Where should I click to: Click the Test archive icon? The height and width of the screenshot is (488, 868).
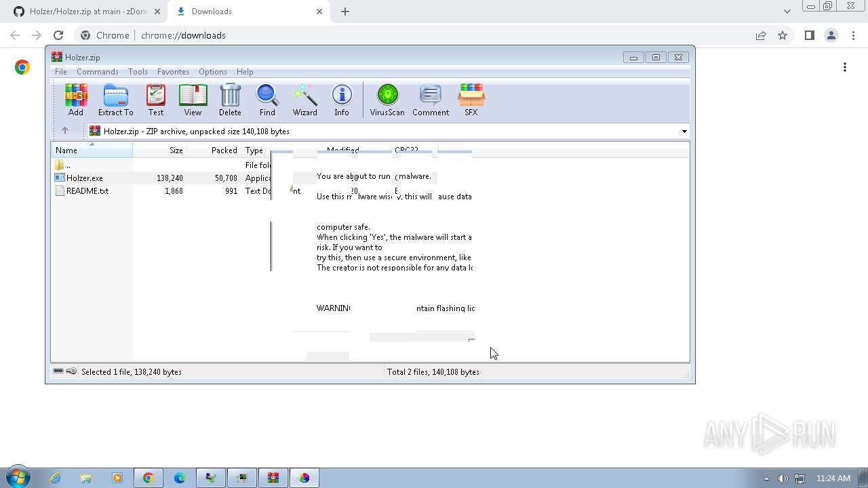pyautogui.click(x=156, y=100)
